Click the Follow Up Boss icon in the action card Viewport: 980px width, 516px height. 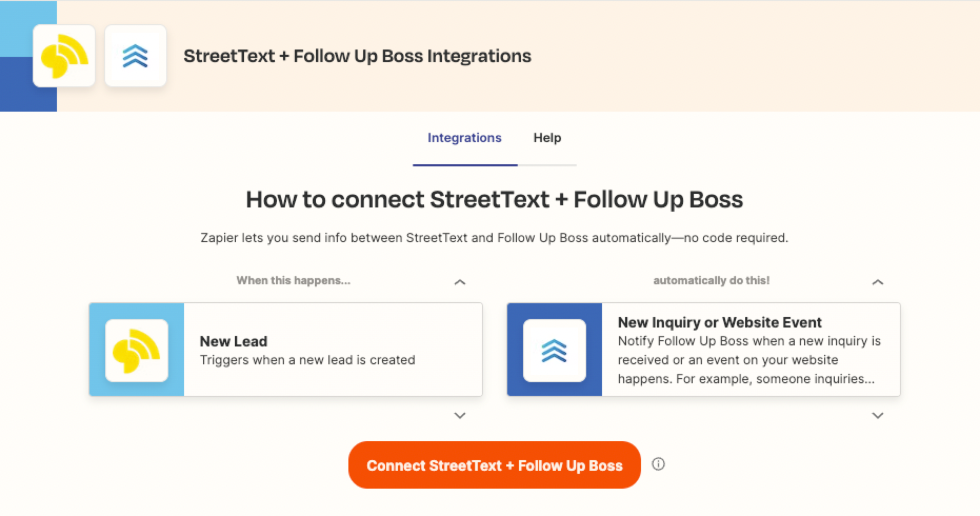(554, 350)
